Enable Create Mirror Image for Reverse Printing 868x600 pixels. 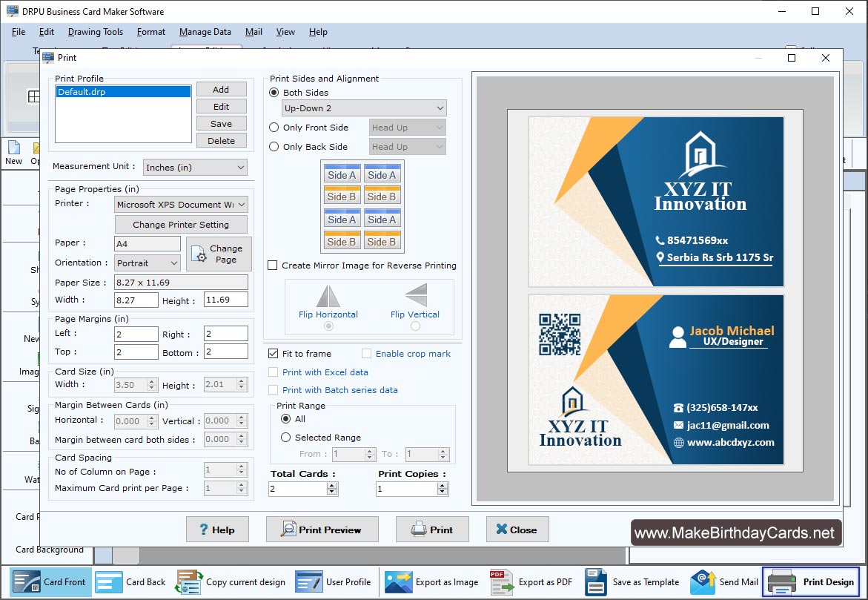pos(272,266)
